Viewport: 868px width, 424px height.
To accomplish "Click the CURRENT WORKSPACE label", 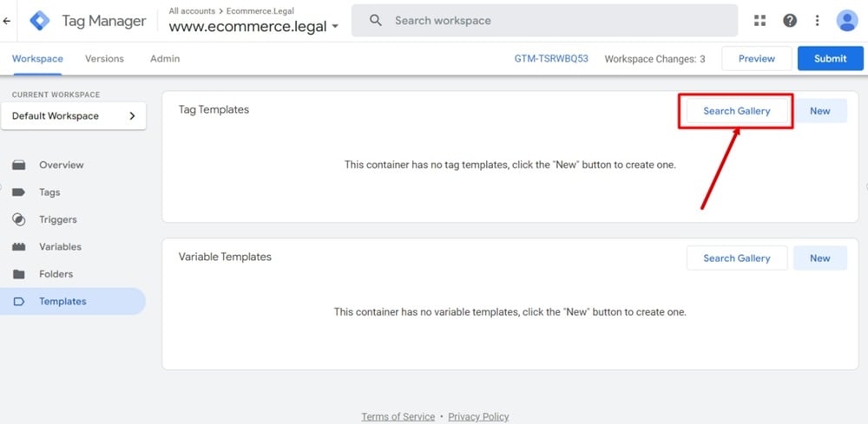I will coord(56,95).
